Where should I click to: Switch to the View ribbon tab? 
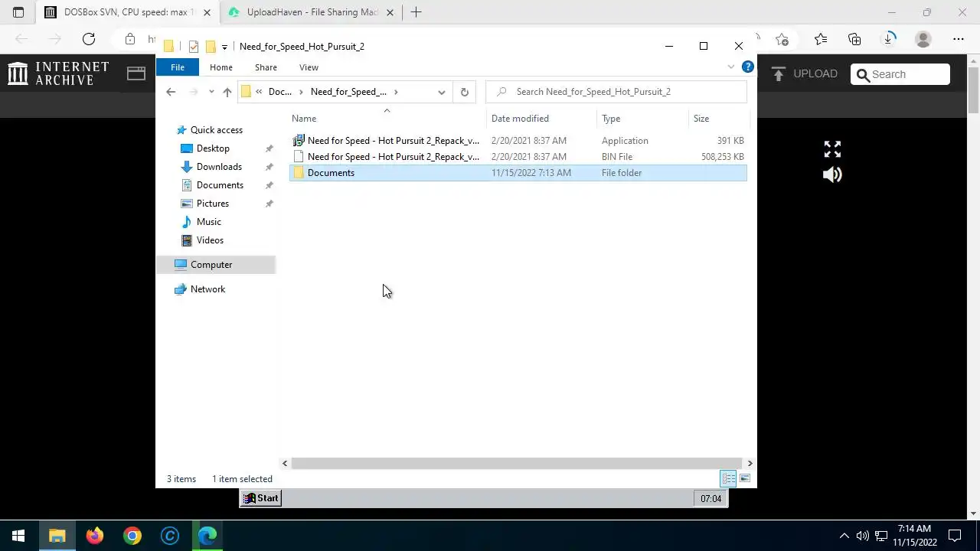(309, 67)
